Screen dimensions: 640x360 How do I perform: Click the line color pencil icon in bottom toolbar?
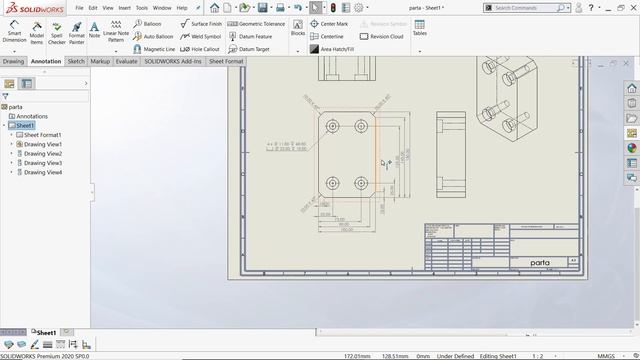click(x=35, y=345)
